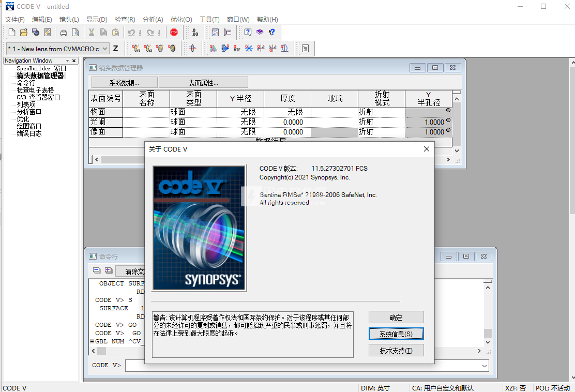Select 命令行 in navigation tree
575x392 pixels.
tap(26, 83)
